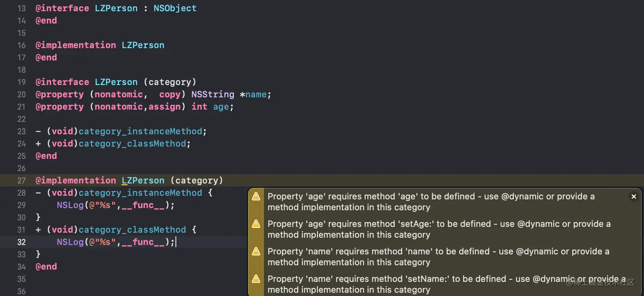Click warning icon for missing 'setAge:' method
This screenshot has height=296, width=644.
click(x=256, y=224)
